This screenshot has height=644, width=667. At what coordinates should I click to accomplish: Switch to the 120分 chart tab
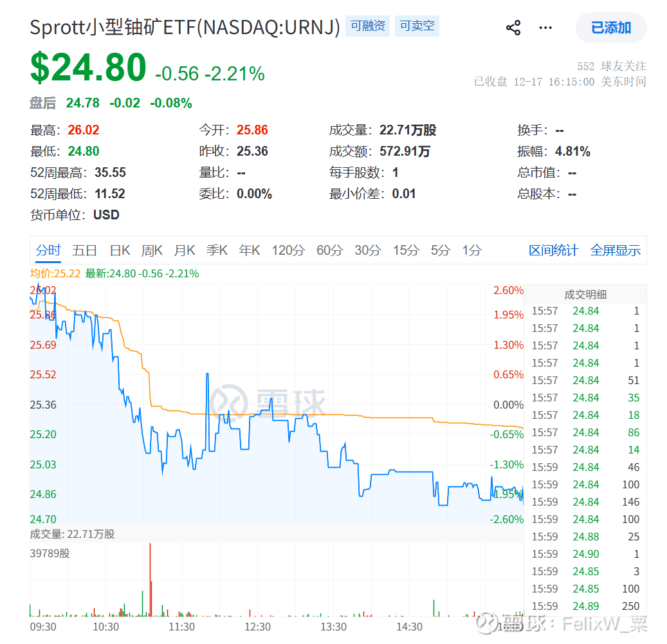coord(288,250)
